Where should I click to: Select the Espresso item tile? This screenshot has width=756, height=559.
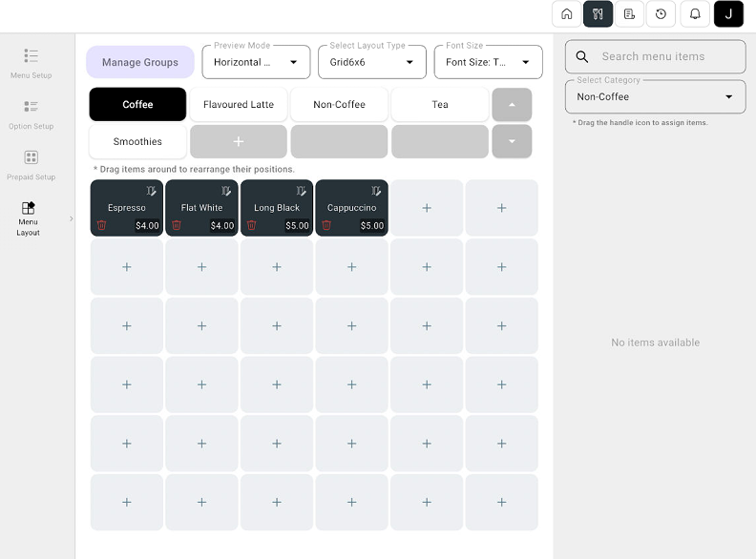pos(127,208)
